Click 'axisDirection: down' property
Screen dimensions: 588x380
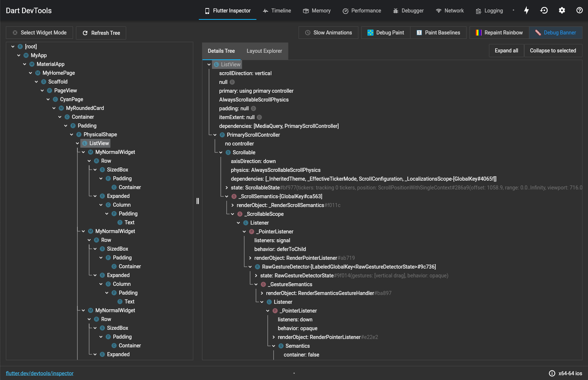pyautogui.click(x=253, y=161)
